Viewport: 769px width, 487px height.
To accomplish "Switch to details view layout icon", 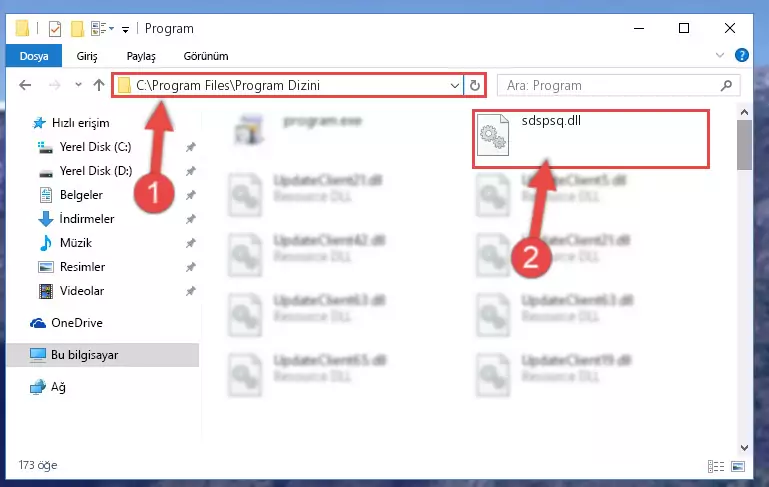I will (x=716, y=466).
